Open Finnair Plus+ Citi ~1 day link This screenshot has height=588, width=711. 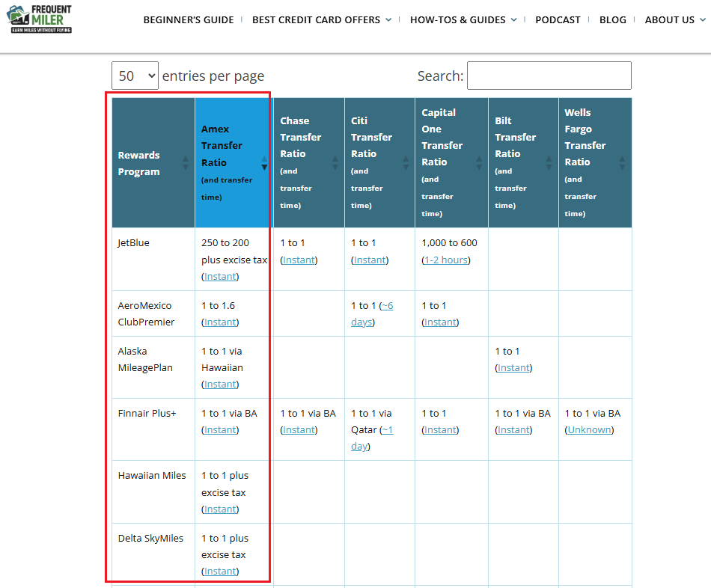[372, 438]
